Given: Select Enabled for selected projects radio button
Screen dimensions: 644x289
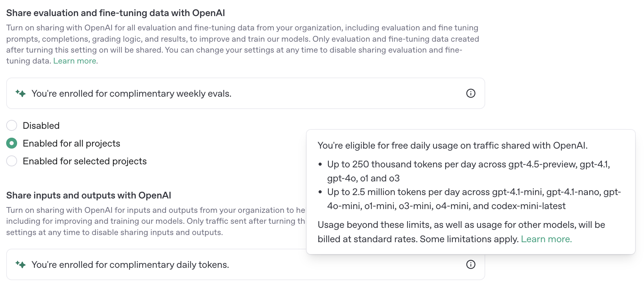Looking at the screenshot, I should [12, 161].
